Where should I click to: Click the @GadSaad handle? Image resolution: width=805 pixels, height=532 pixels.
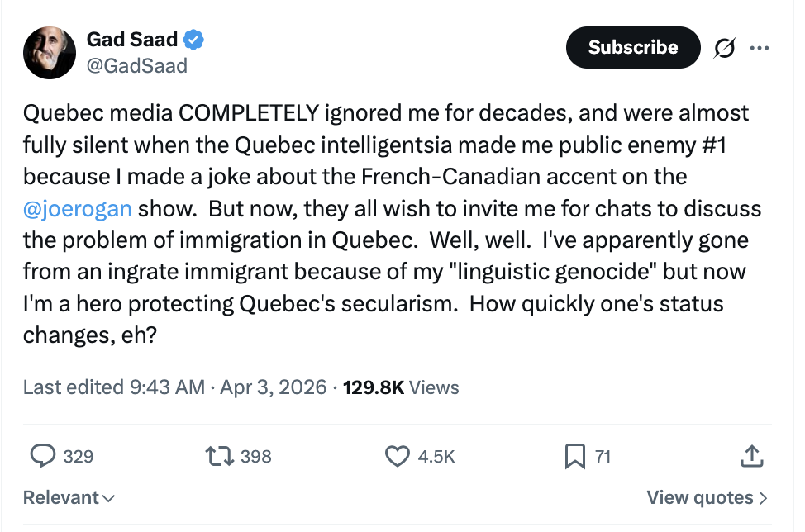(136, 65)
